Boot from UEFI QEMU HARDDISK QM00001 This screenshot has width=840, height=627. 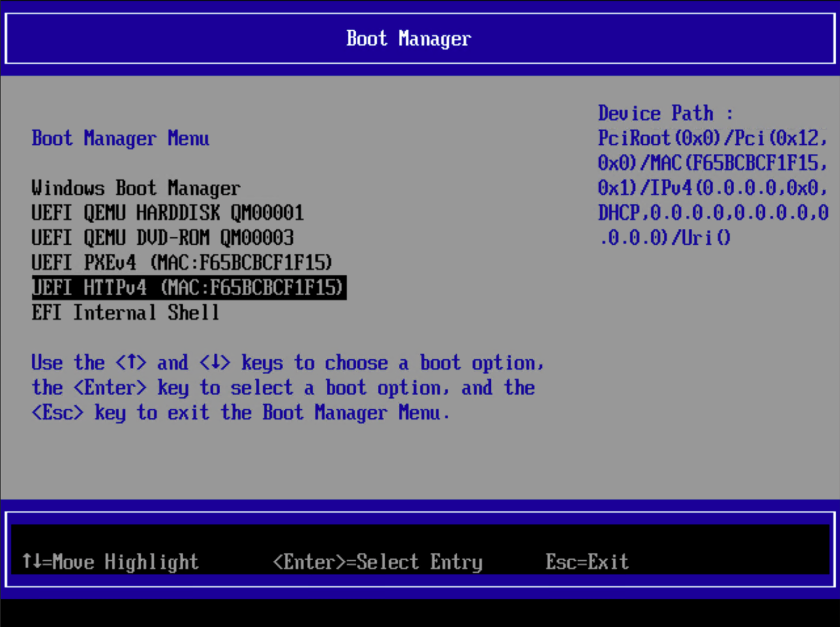[x=168, y=213]
